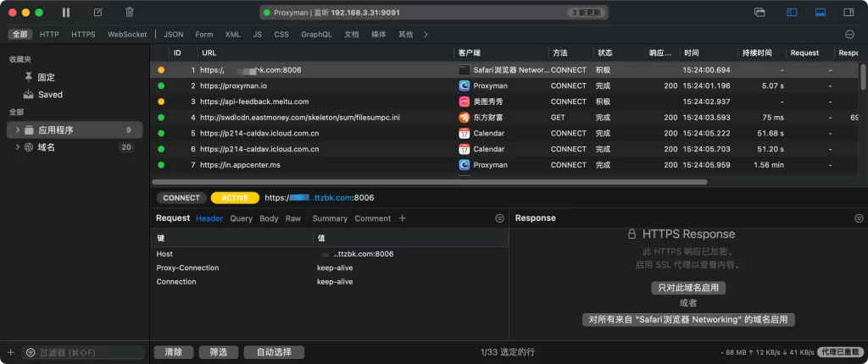868x364 pixels.
Task: Toggle the left sidebar layout icon
Action: point(792,13)
